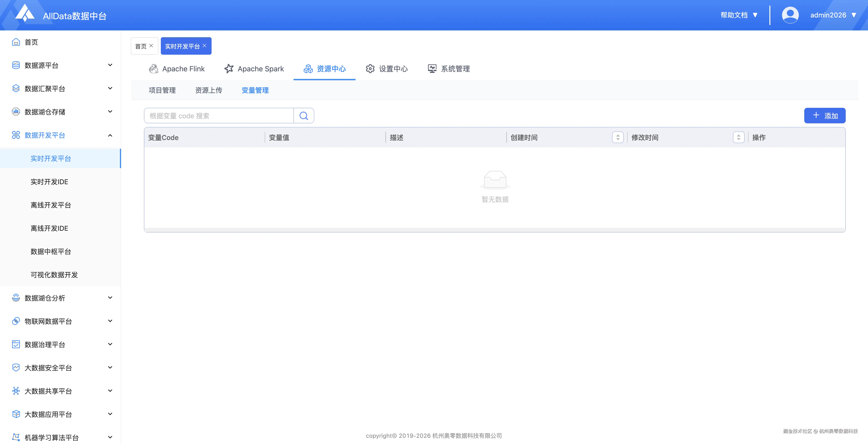The width and height of the screenshot is (868, 444).
Task: Select the 资源上传 sub-tab
Action: tap(209, 90)
